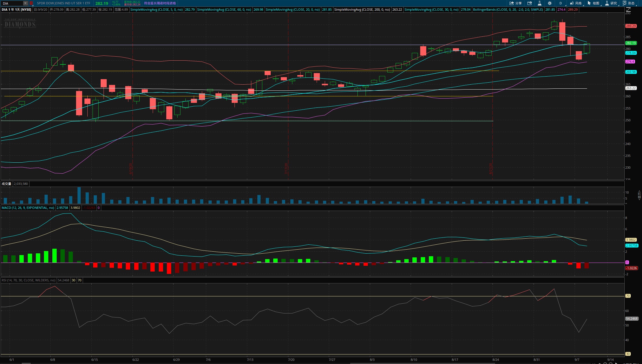The width and height of the screenshot is (642, 364).
Task: Open the Patterns (形态) dropdown
Action: click(x=629, y=3)
